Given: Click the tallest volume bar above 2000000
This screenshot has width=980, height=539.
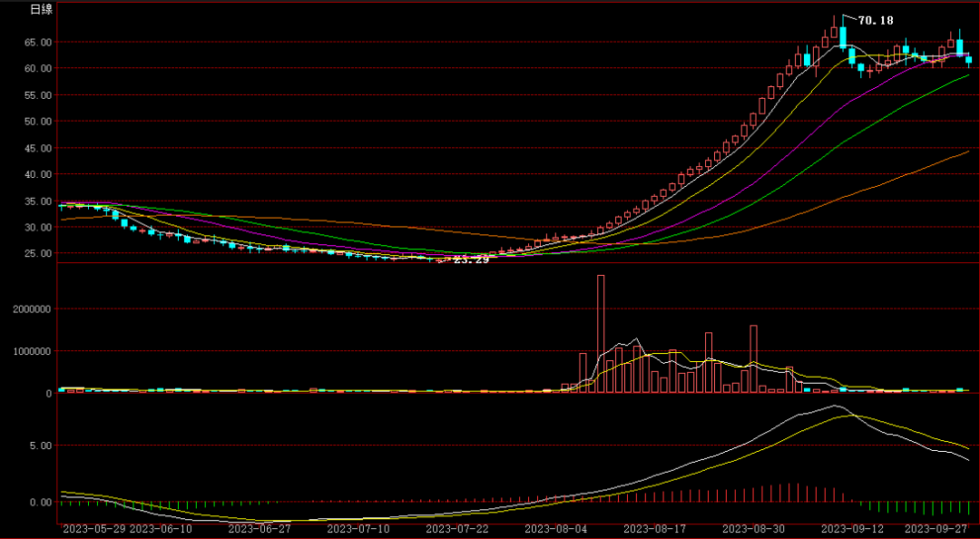Looking at the screenshot, I should [x=601, y=333].
